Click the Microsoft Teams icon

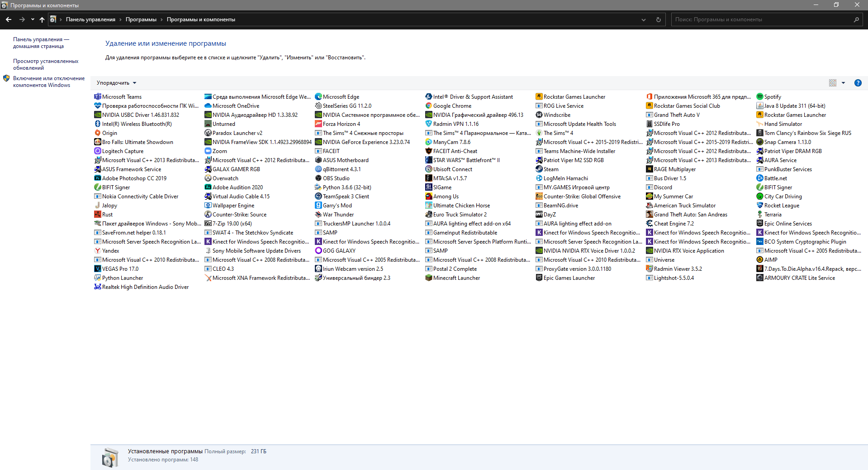98,96
